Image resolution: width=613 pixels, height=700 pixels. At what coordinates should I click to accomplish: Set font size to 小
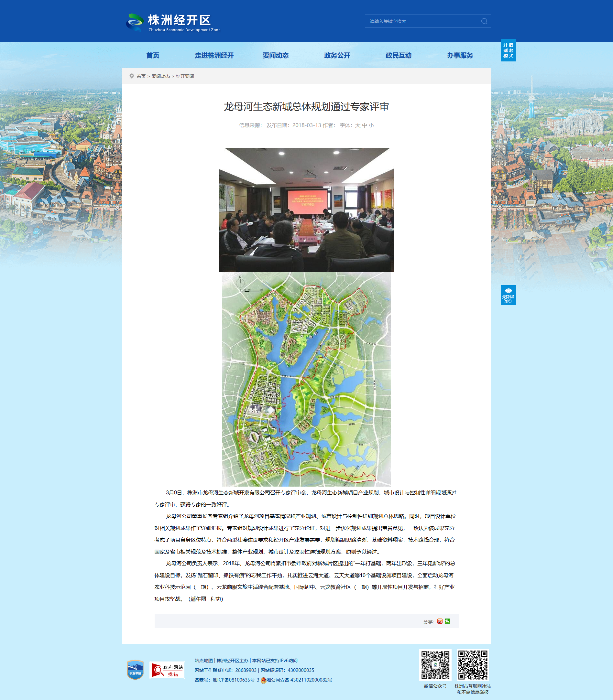click(371, 125)
